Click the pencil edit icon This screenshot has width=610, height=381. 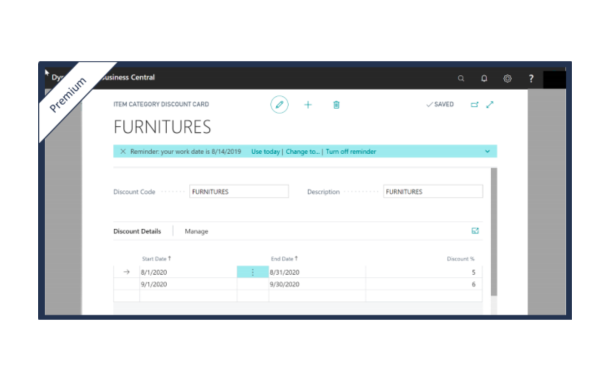point(279,104)
